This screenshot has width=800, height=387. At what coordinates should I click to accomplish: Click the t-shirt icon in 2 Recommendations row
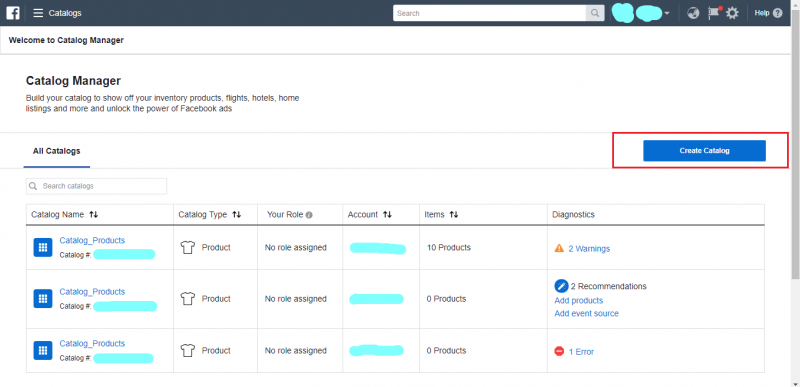188,299
